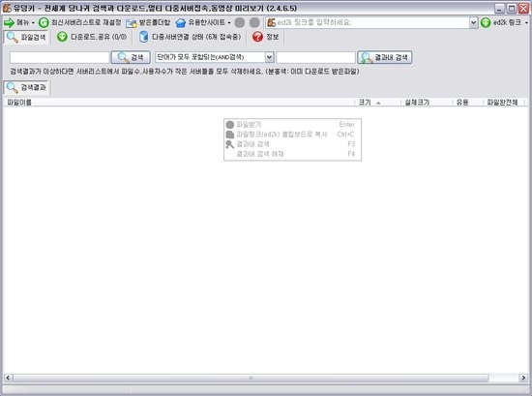This screenshot has height=396, width=532.
Task: Click the second gray round toolbar button
Action: click(x=254, y=23)
